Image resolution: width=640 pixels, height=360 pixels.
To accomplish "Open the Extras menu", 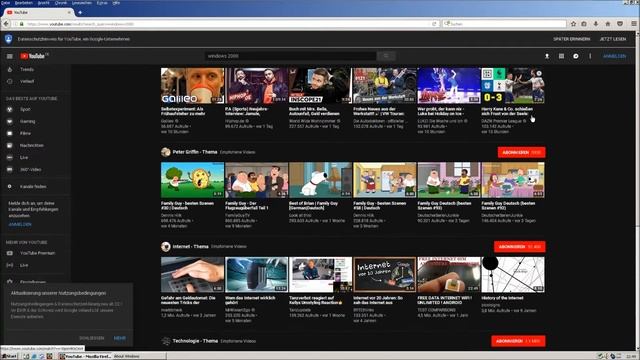I will pyautogui.click(x=102, y=2).
